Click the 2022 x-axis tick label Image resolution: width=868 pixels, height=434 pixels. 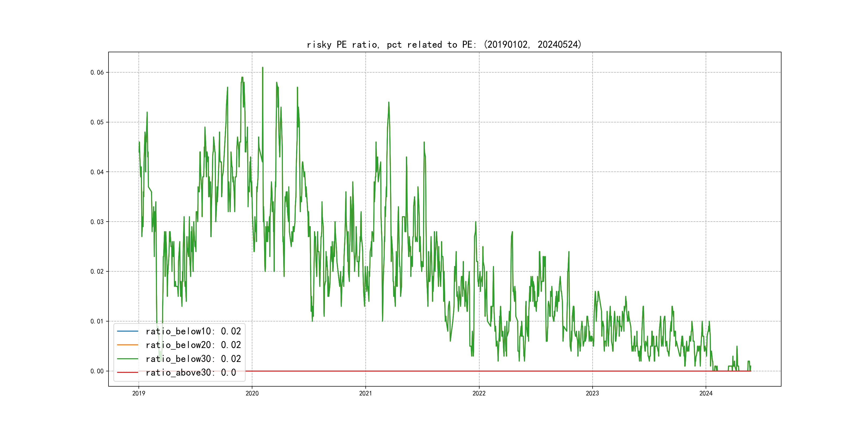click(479, 393)
